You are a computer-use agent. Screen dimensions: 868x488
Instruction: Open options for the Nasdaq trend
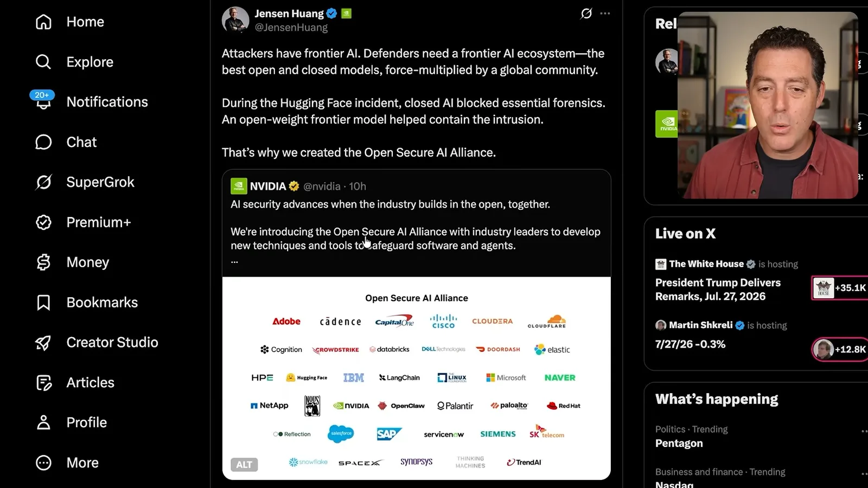click(864, 474)
